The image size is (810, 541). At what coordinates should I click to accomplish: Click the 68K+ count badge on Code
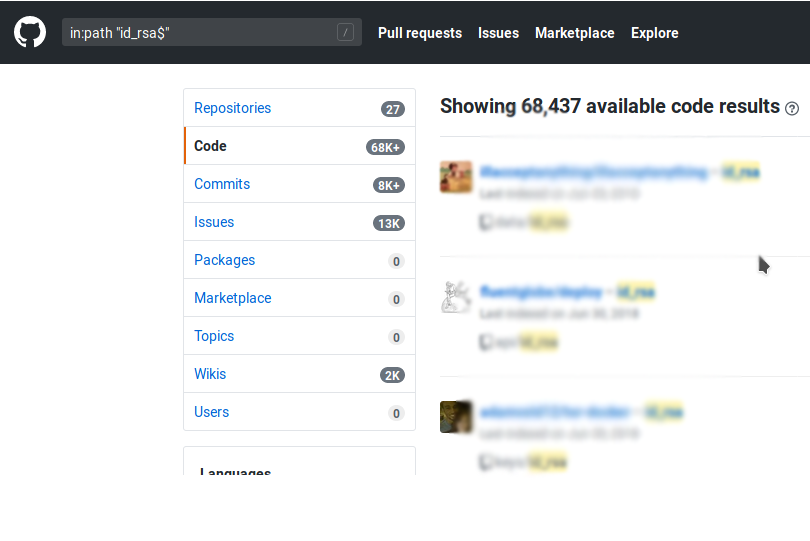click(x=385, y=147)
